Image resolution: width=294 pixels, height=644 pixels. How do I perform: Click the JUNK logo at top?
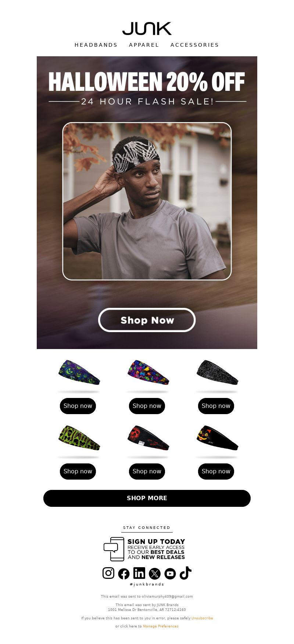tap(147, 29)
